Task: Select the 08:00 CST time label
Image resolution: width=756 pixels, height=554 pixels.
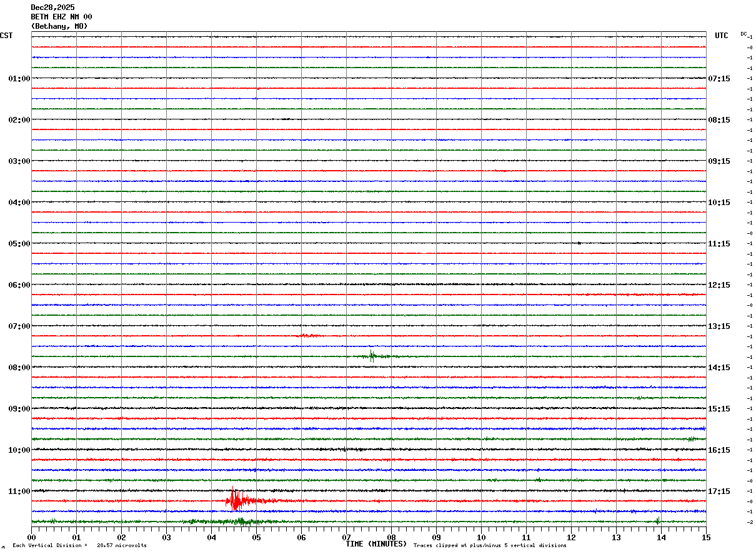Action: pos(19,368)
